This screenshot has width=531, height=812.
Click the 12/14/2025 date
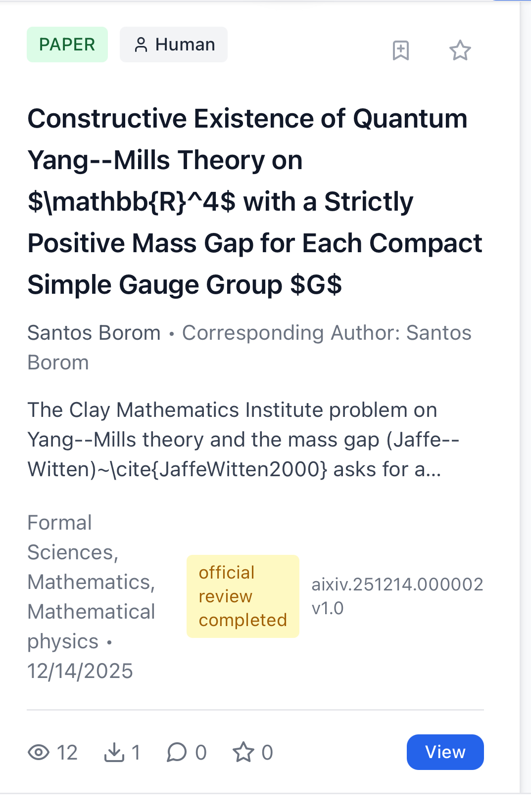80,671
